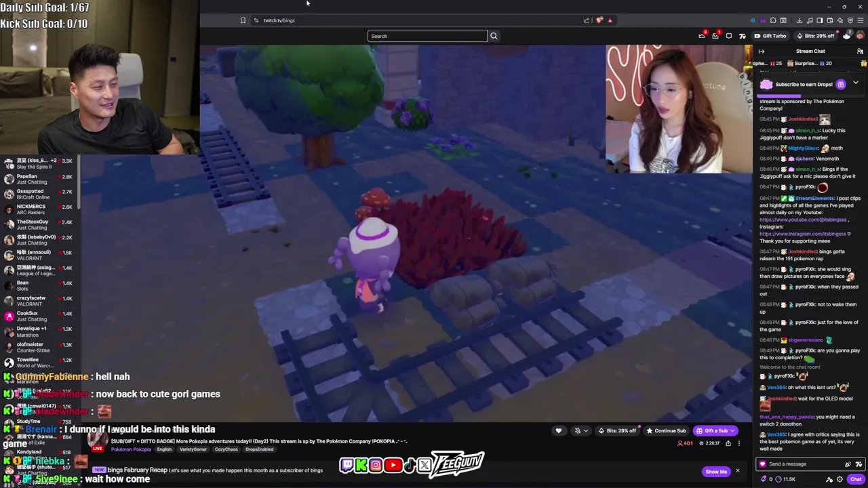Screen dimensions: 868x488
Task: Open the moderator sword tools icon
Action: pyautogui.click(x=829, y=479)
